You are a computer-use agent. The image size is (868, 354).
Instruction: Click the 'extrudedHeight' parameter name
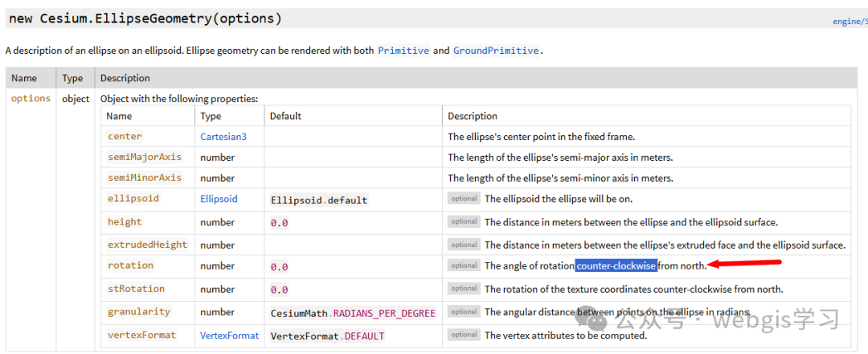pyautogui.click(x=147, y=245)
